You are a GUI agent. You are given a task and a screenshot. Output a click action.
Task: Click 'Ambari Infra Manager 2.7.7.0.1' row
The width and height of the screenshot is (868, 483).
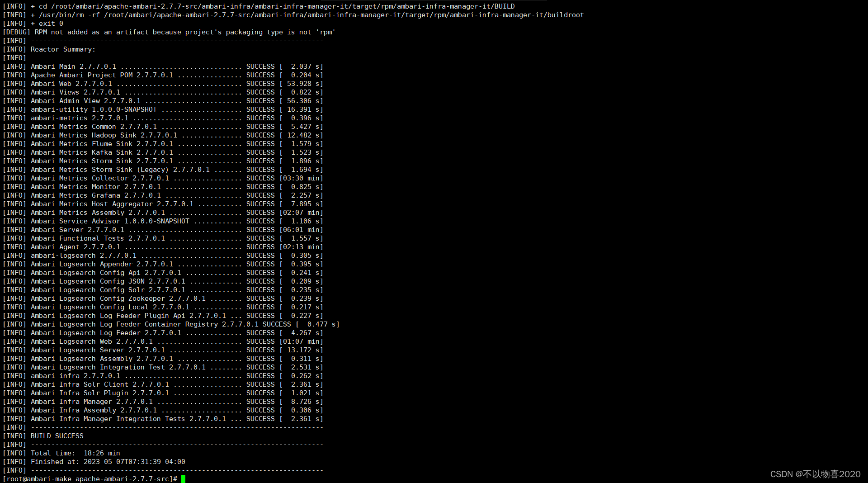coord(163,402)
